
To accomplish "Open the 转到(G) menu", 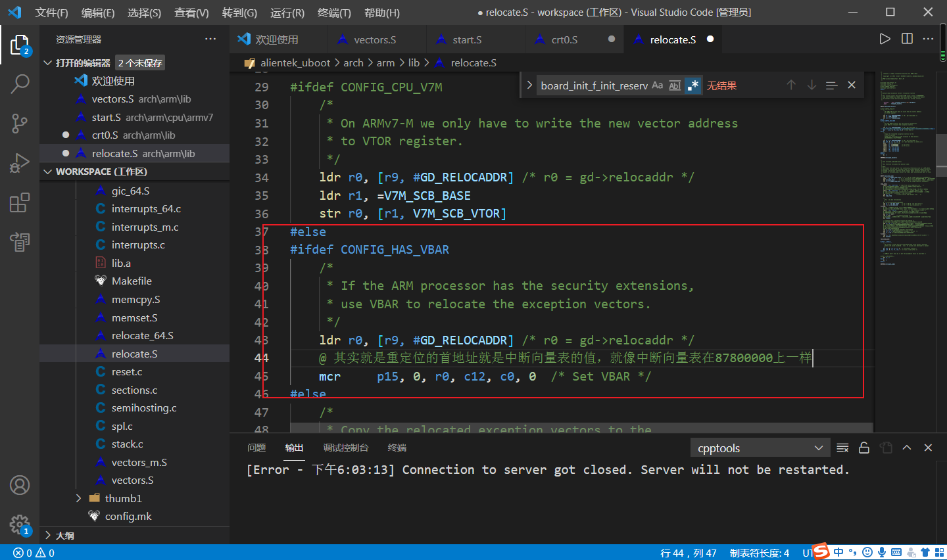I will click(x=239, y=12).
